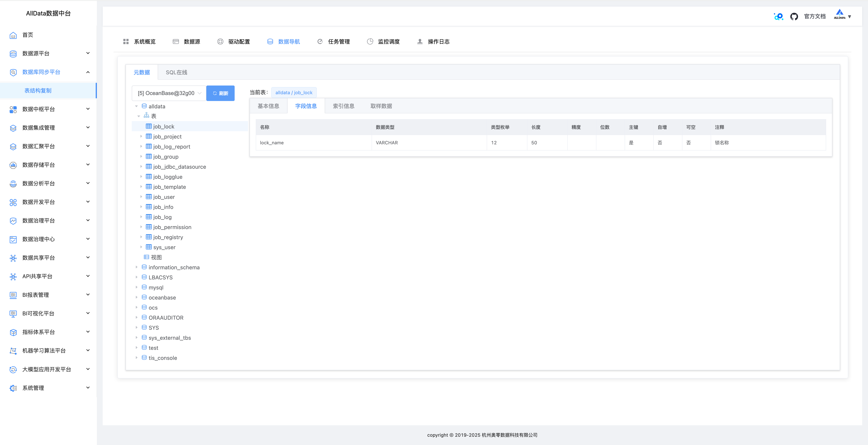Click the 系统概览 grid icon
This screenshot has width=868, height=445.
(x=126, y=42)
